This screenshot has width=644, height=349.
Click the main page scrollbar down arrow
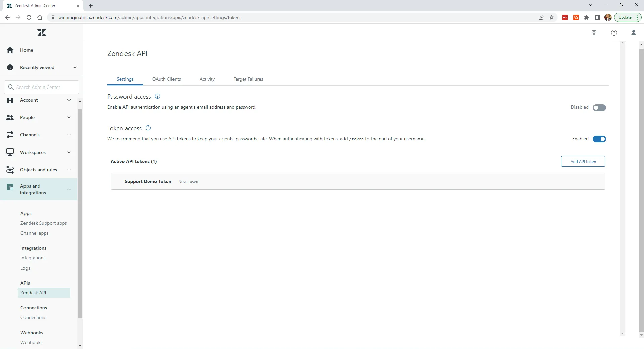click(x=641, y=335)
